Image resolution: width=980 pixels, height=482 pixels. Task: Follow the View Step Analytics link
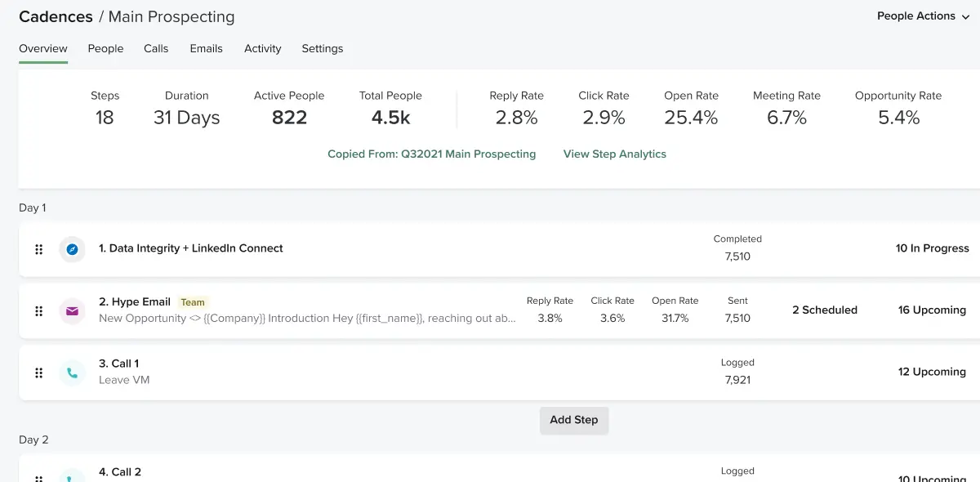click(614, 154)
